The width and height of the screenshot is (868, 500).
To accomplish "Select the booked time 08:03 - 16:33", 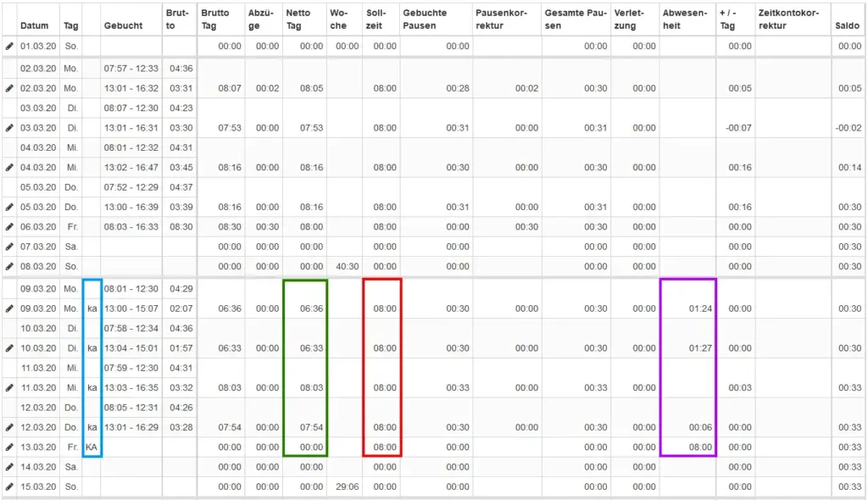I will (131, 227).
